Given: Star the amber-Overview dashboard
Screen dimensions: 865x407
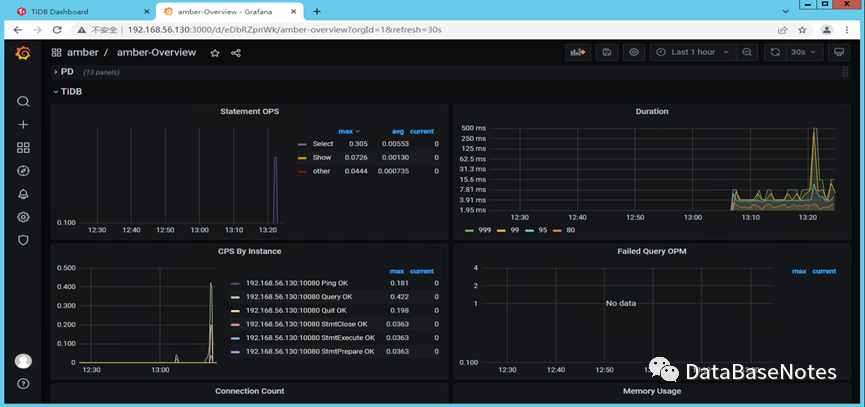Looking at the screenshot, I should click(x=215, y=53).
